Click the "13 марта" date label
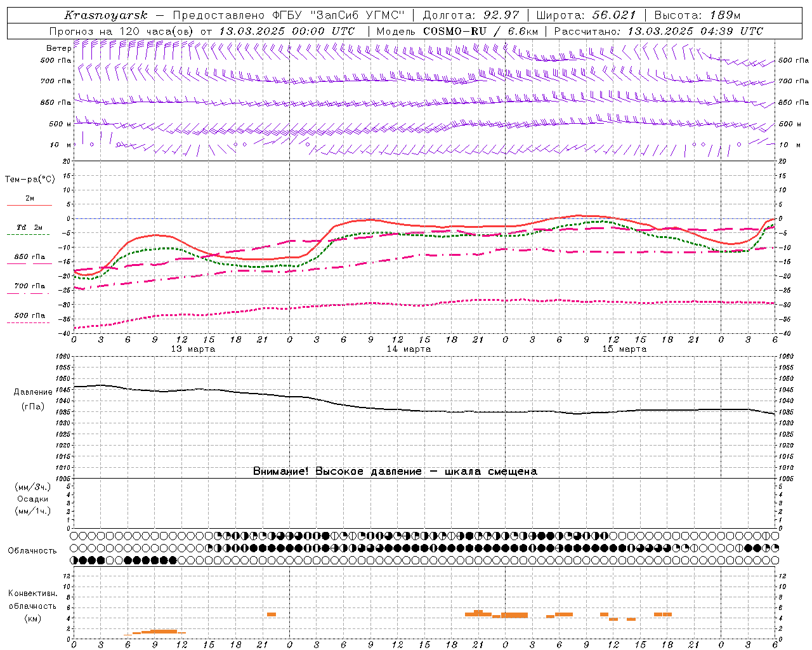812x650 pixels. click(193, 349)
